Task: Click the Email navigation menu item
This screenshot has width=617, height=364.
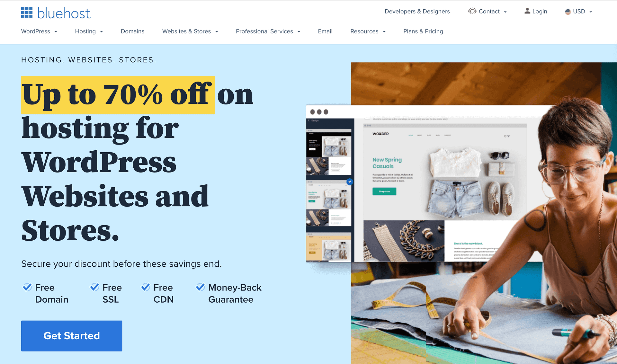Action: (325, 31)
